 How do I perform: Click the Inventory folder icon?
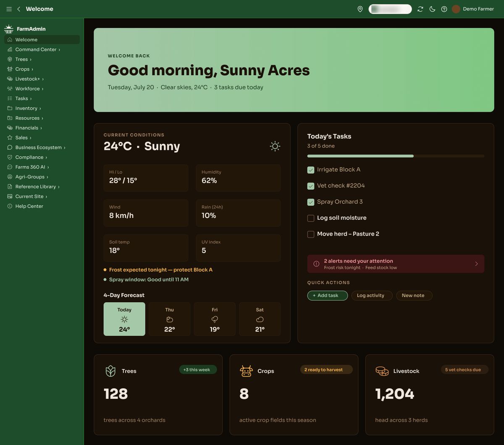[x=10, y=108]
